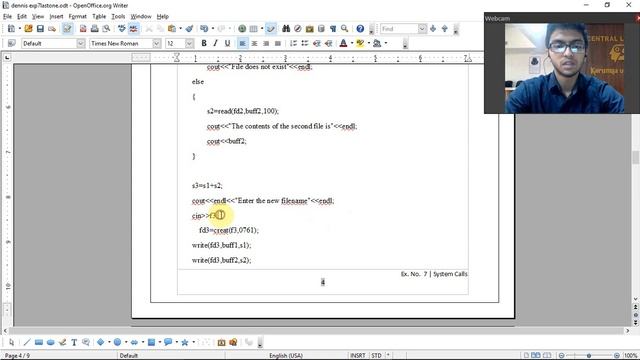Toggle the Edit File mode icon
The image size is (640, 360).
pos(67,29)
